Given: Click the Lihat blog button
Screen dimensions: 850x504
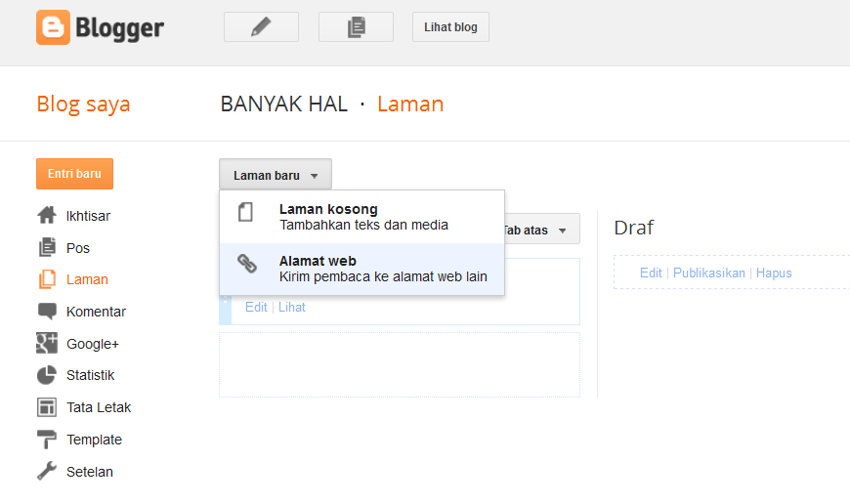Looking at the screenshot, I should 450,26.
